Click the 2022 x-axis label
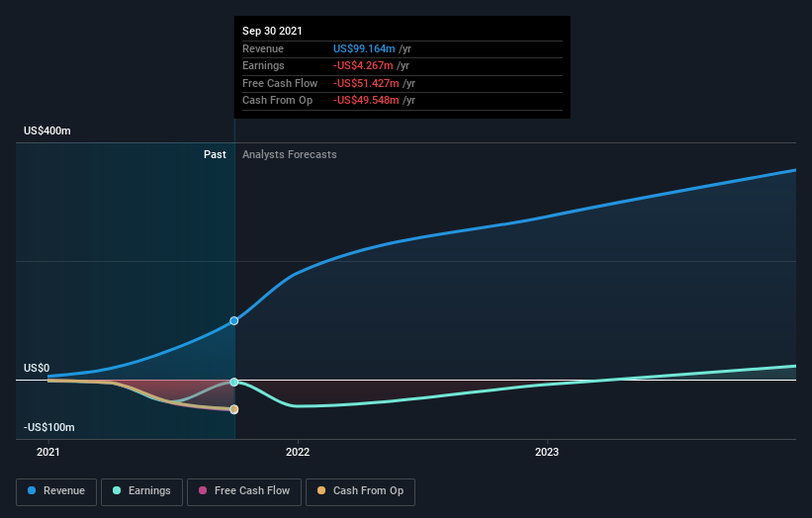Viewport: 812px width, 518px height. 298,453
